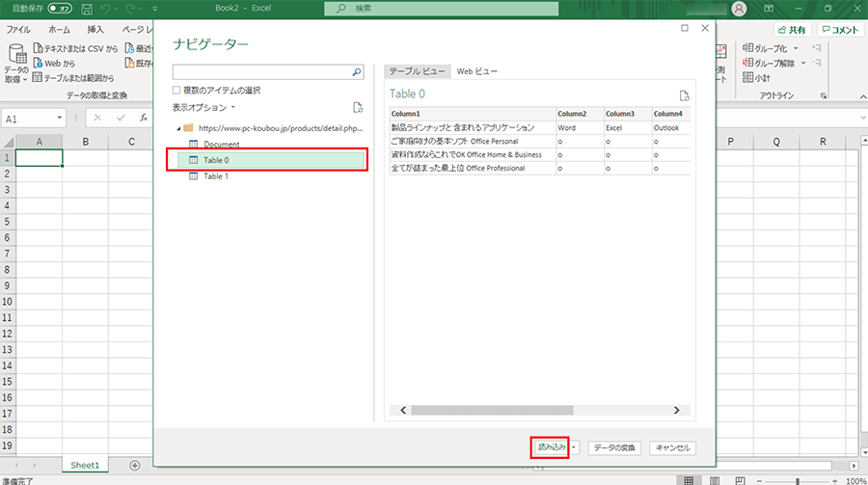Click the Save floppy disk icon
868x485 pixels.
pos(87,9)
